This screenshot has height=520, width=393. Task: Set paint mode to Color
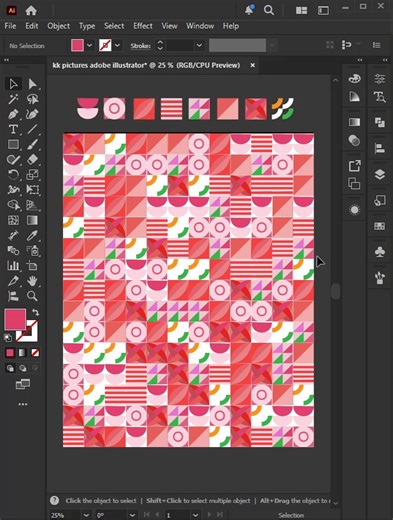pos(10,353)
